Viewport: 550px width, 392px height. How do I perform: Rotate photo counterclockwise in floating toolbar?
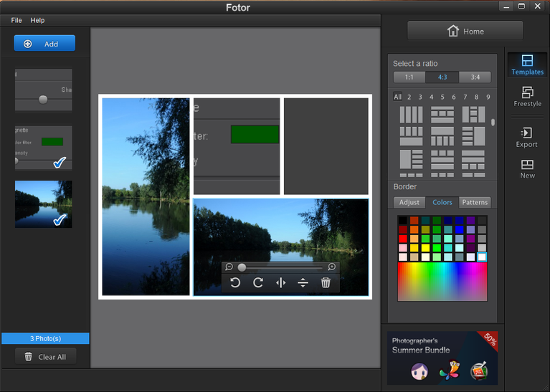[235, 283]
